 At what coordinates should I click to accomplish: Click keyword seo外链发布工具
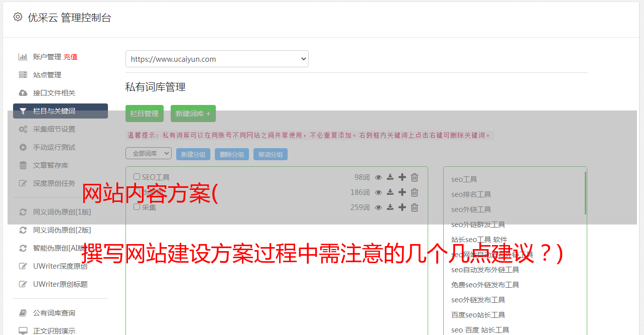point(478,300)
